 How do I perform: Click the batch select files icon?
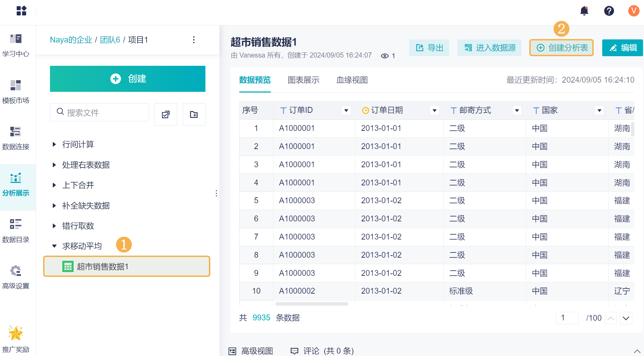click(166, 114)
